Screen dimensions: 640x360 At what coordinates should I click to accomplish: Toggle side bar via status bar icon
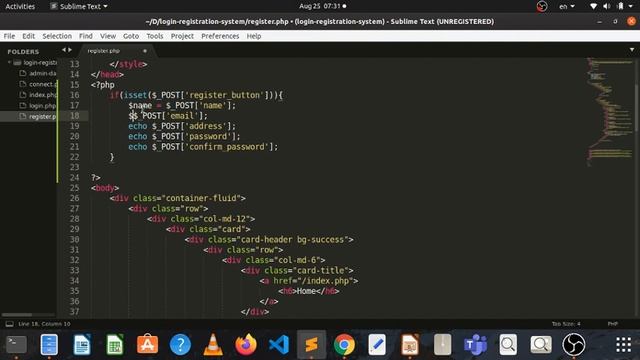[9, 324]
